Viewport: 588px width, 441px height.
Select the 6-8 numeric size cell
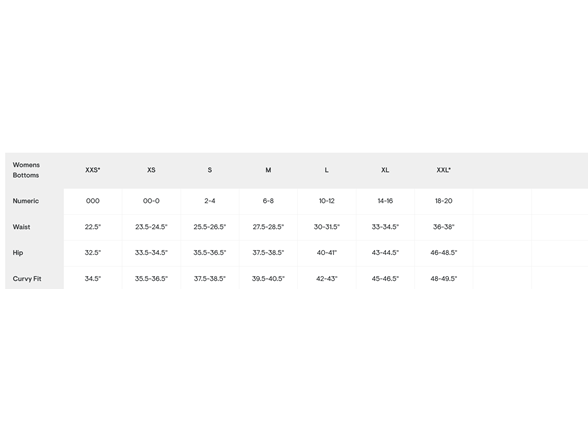click(268, 201)
